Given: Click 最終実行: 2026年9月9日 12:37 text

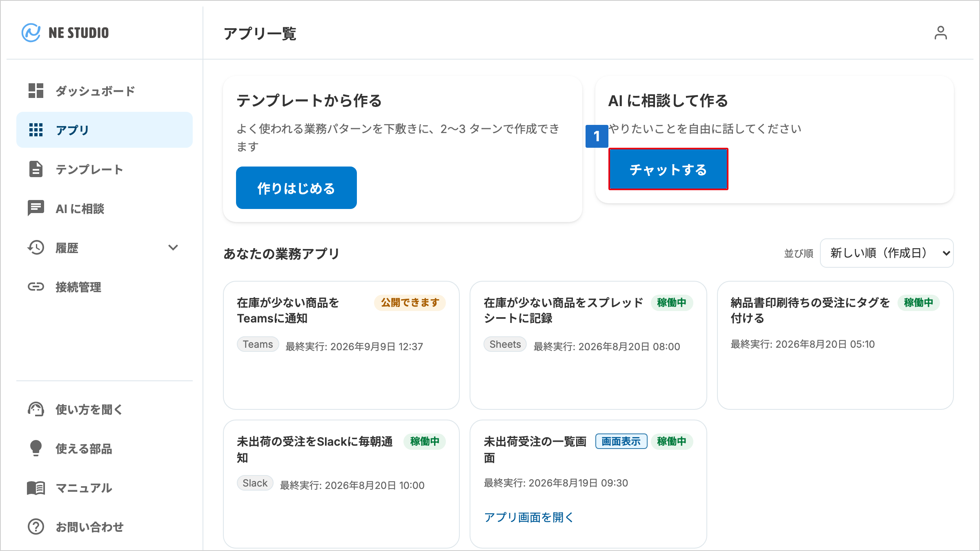Looking at the screenshot, I should pos(354,347).
